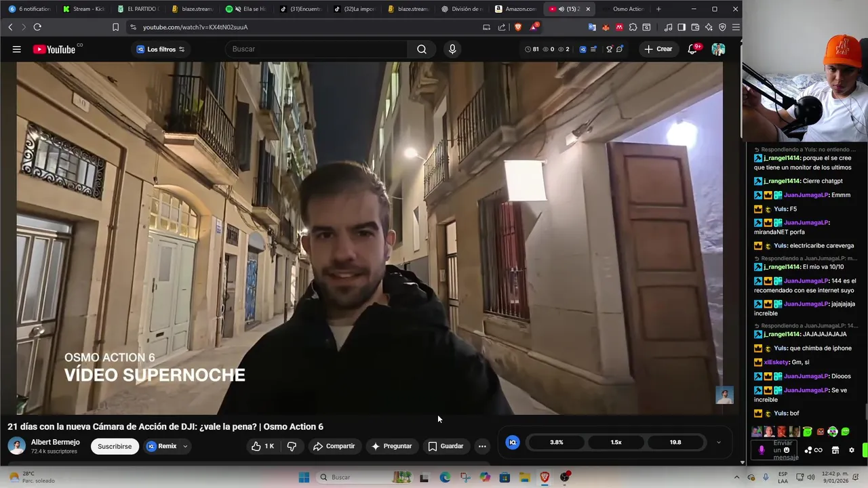
Task: Click the vidIQ trophy icon
Action: 609,49
